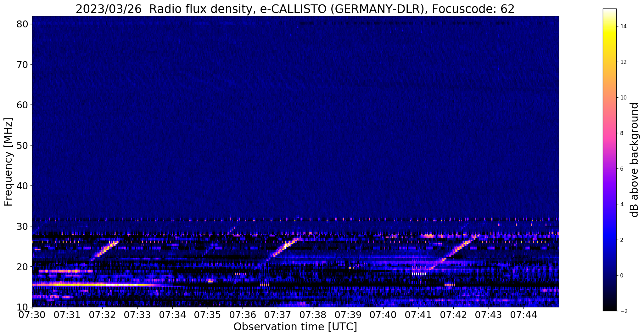Click the colorbar tick value 8
Screen dimensions: 644x336
(622, 133)
